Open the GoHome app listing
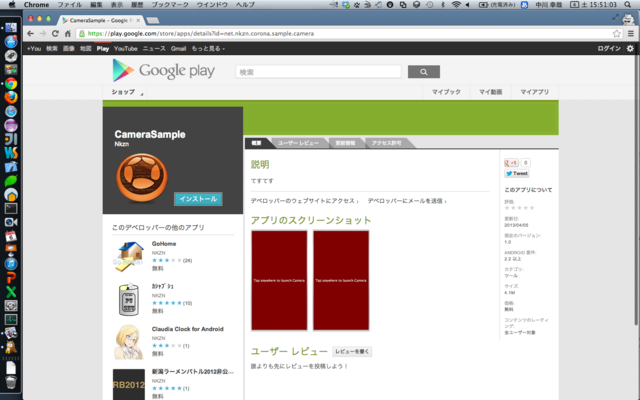 pyautogui.click(x=164, y=244)
